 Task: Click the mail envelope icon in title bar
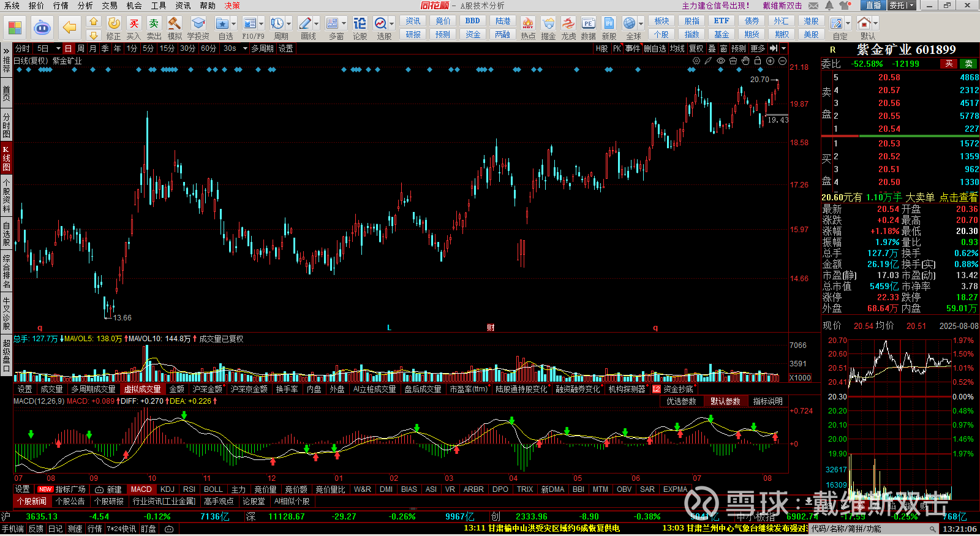(x=813, y=6)
